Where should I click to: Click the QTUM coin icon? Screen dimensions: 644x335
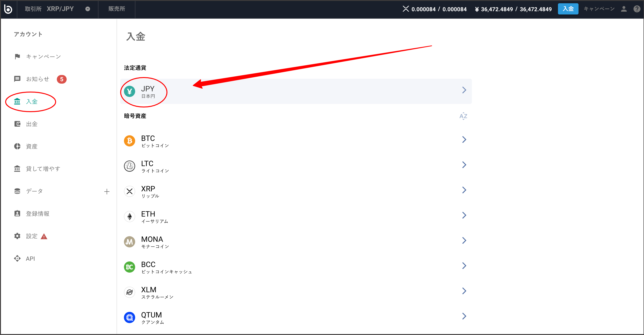[130, 317]
